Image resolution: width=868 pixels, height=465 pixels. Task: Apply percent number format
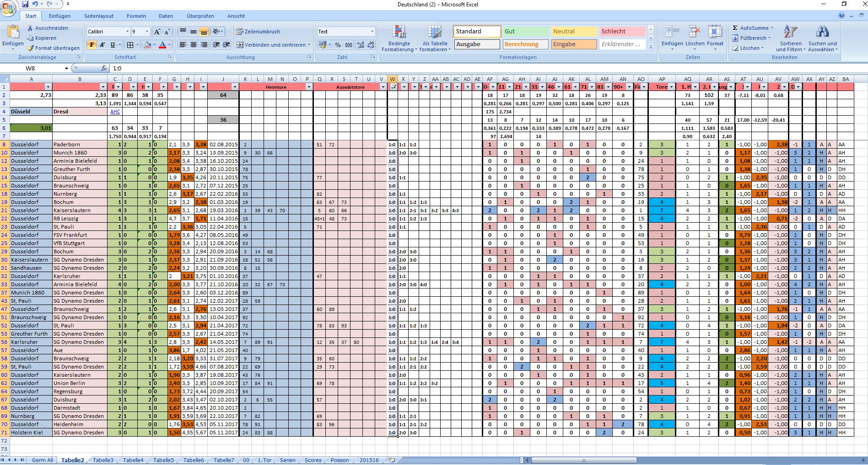pyautogui.click(x=338, y=45)
